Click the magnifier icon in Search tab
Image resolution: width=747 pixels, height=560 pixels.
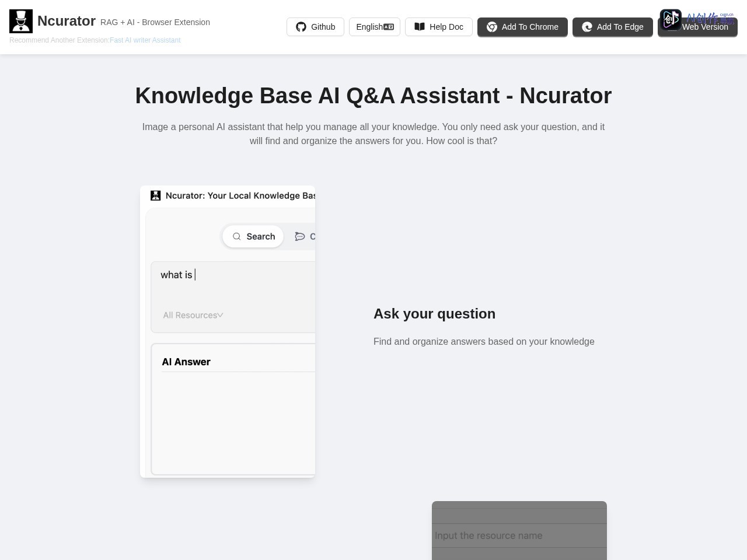tap(237, 236)
